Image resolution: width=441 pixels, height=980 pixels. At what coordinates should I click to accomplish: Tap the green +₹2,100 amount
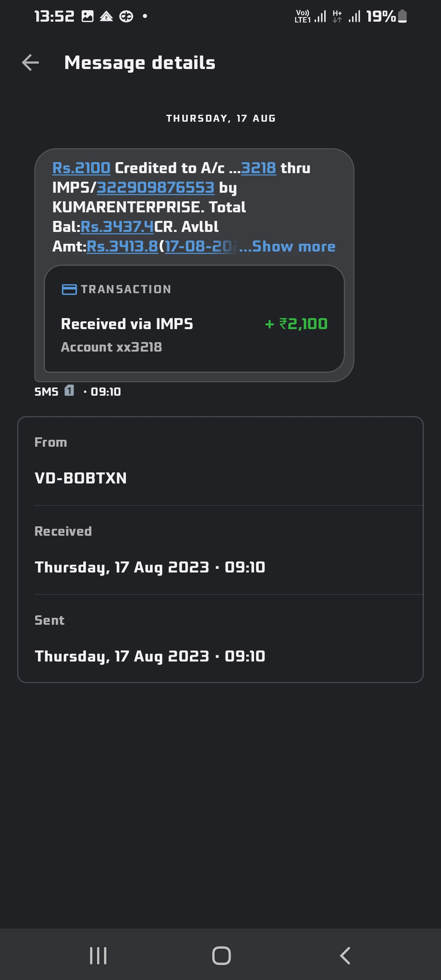[296, 324]
